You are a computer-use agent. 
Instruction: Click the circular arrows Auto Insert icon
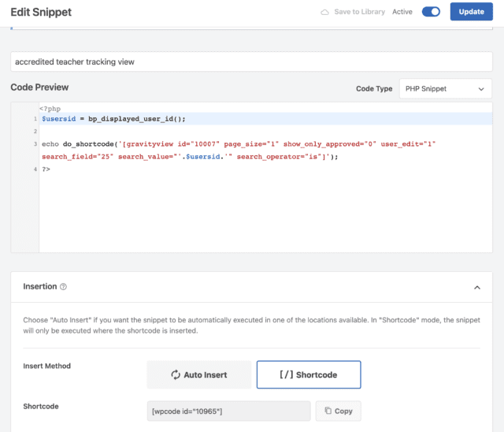click(175, 375)
